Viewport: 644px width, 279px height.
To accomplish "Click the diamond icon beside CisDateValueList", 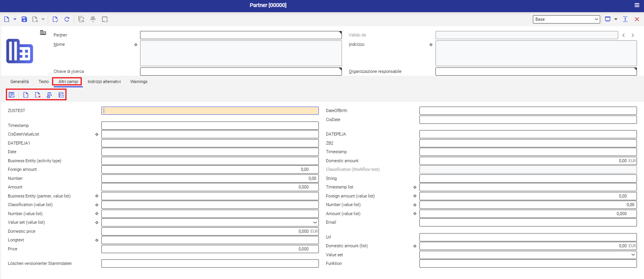I will pyautogui.click(x=97, y=134).
